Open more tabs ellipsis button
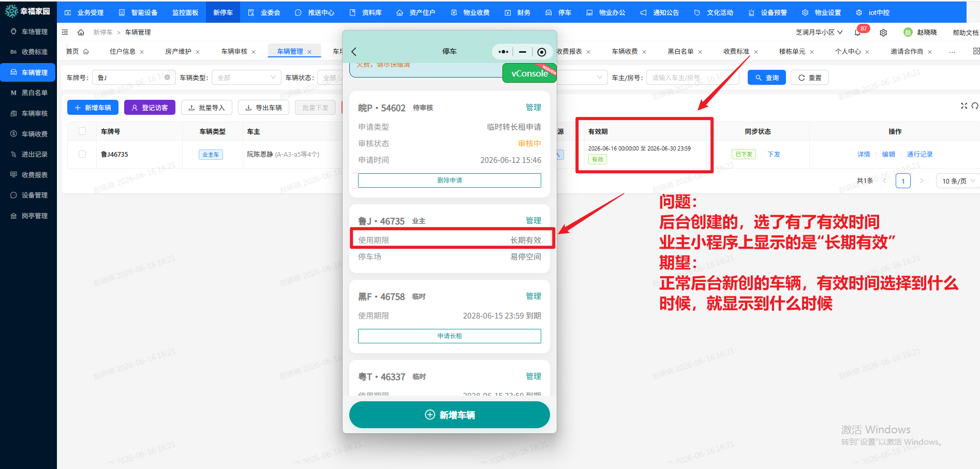 (x=952, y=52)
